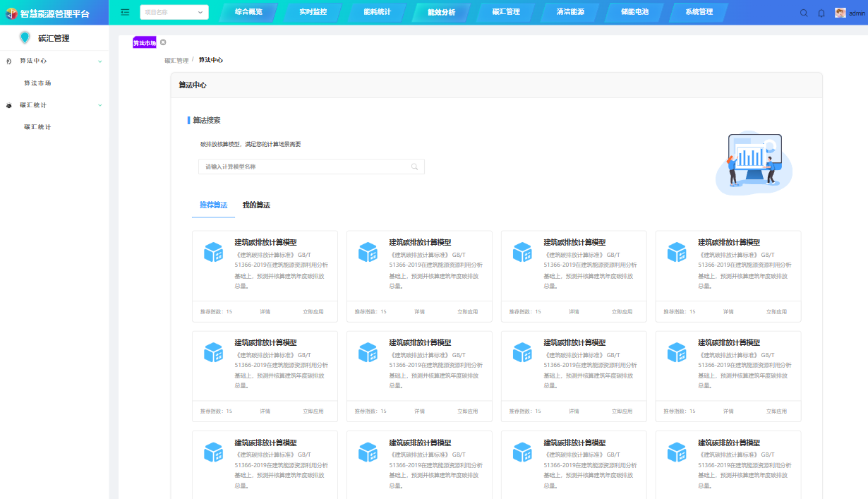Click 算法市场 in the left sidebar
The width and height of the screenshot is (868, 499).
37,83
